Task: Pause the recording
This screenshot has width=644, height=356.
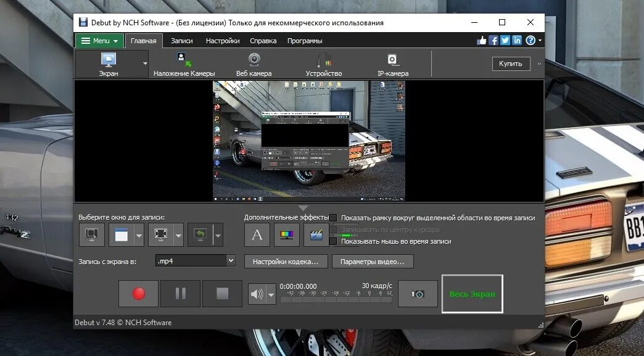Action: coord(180,294)
